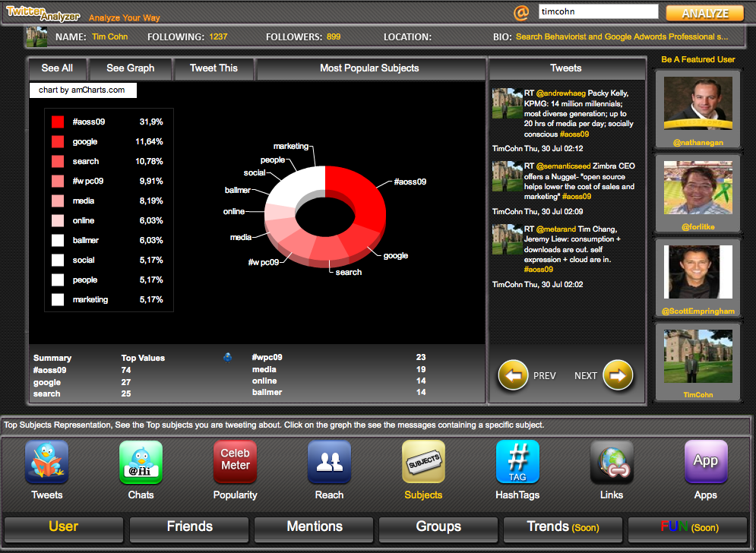
Task: Click the Tweet This button
Action: point(214,68)
